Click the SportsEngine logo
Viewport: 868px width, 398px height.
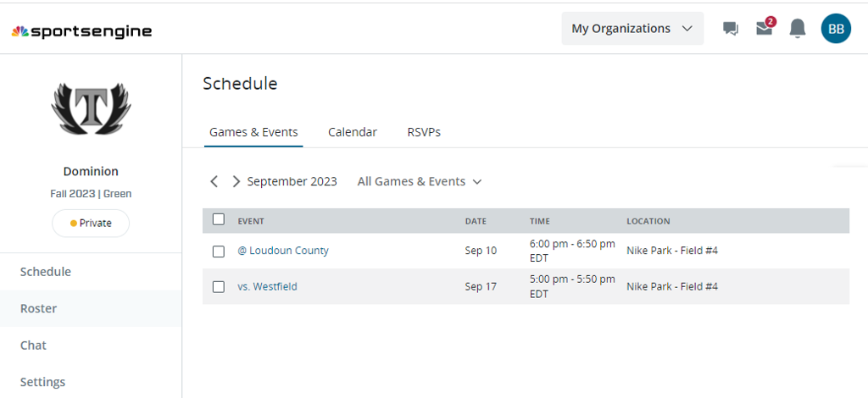pyautogui.click(x=81, y=31)
